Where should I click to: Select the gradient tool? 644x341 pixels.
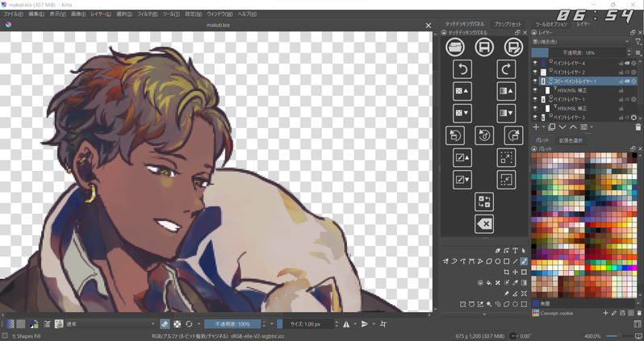[524, 283]
